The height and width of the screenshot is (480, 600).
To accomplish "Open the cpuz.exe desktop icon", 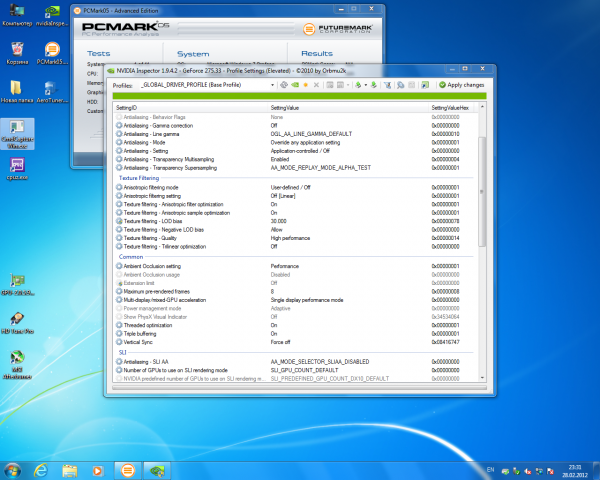I will coord(17,169).
